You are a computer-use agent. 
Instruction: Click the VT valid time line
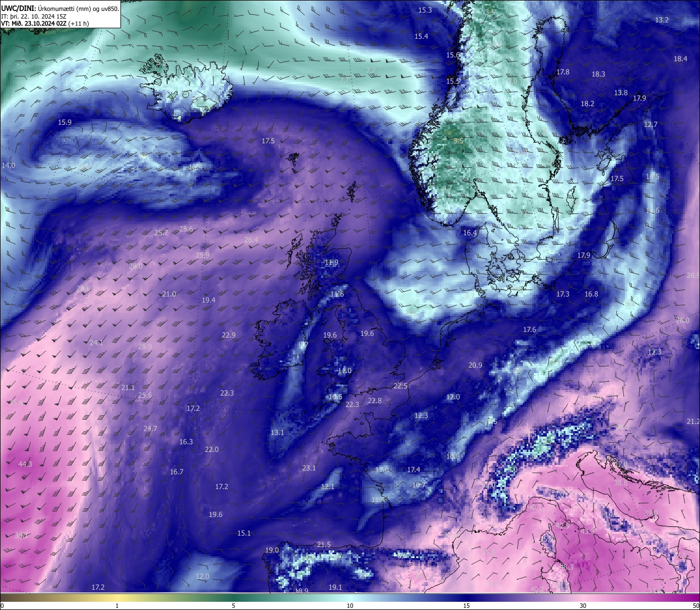coord(45,24)
